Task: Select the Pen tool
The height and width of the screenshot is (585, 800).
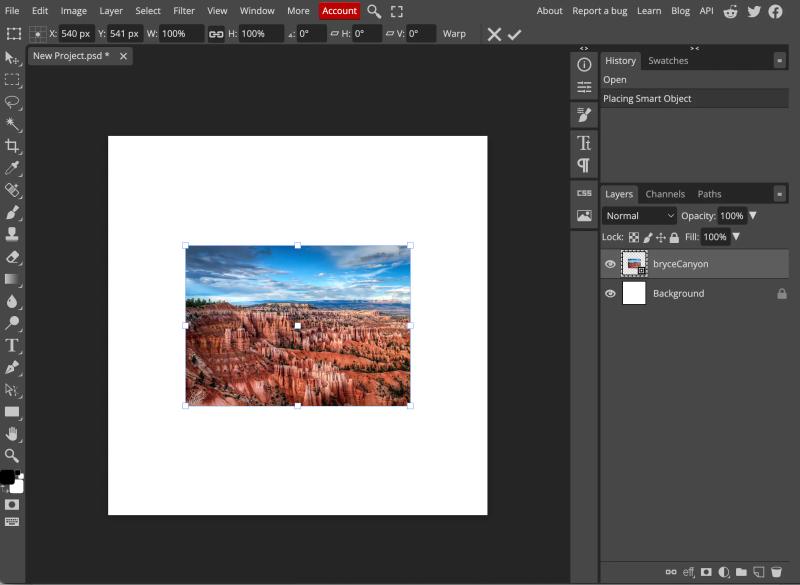Action: click(12, 368)
